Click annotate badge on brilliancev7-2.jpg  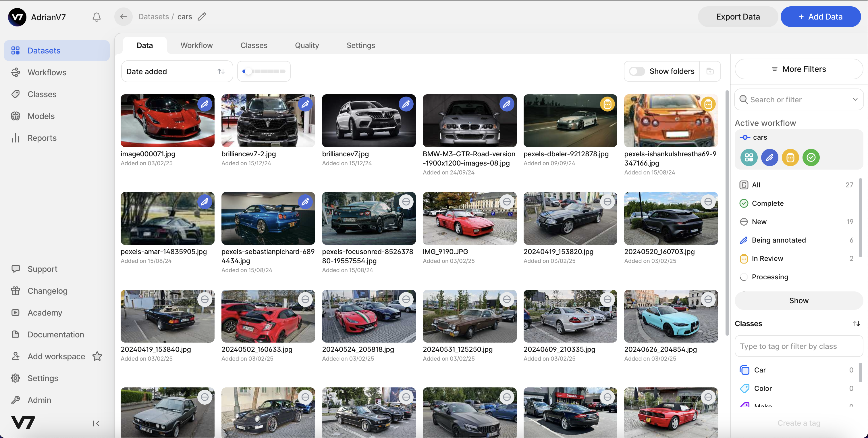point(305,104)
